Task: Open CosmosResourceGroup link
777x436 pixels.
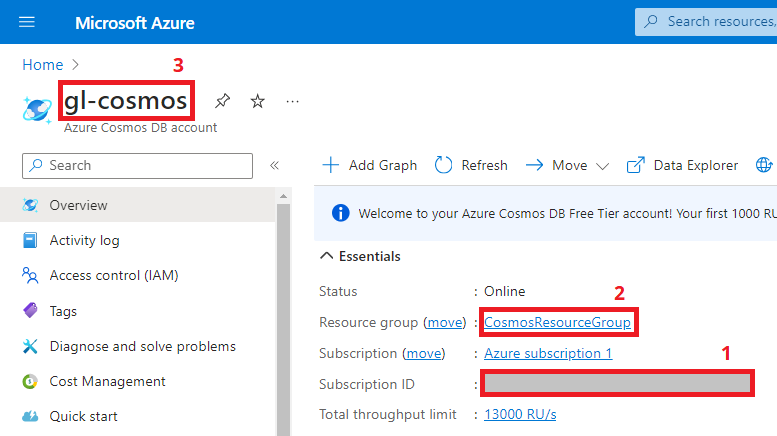Action: [557, 322]
